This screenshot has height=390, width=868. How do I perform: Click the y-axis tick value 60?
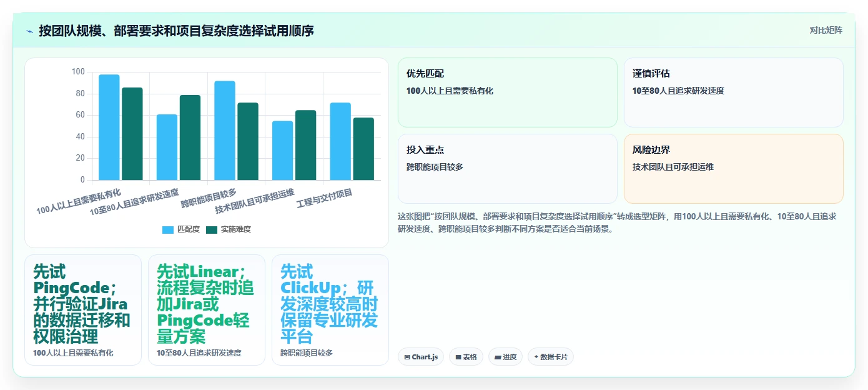pyautogui.click(x=80, y=115)
